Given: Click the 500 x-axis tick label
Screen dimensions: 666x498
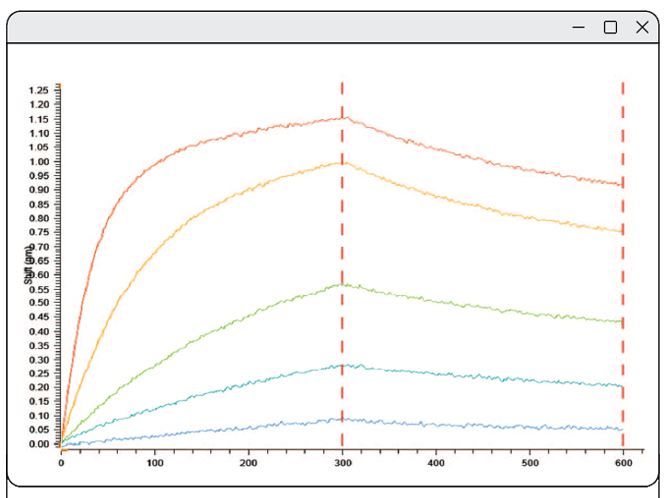Looking at the screenshot, I should tap(529, 463).
